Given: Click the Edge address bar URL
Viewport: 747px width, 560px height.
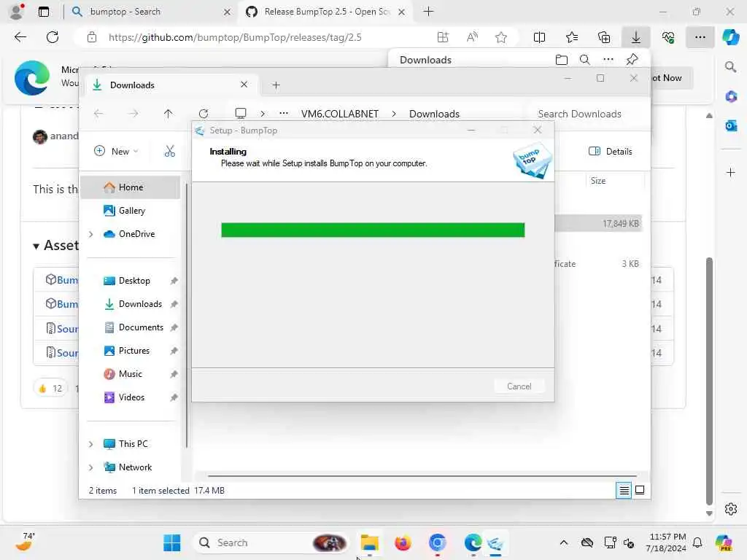Looking at the screenshot, I should pos(235,37).
